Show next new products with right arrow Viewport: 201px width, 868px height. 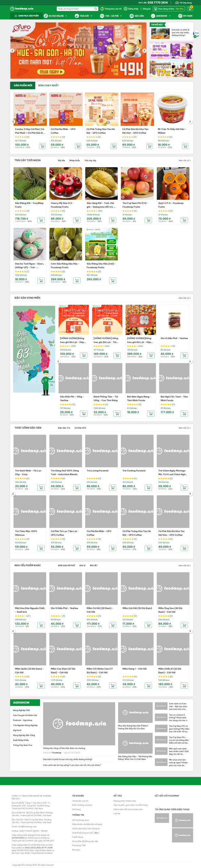tap(190, 121)
